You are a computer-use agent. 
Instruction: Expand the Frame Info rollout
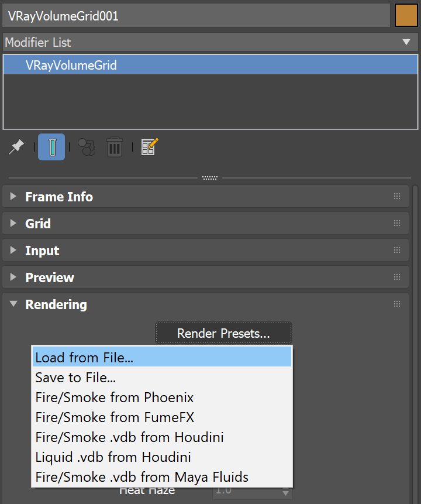[x=58, y=197]
